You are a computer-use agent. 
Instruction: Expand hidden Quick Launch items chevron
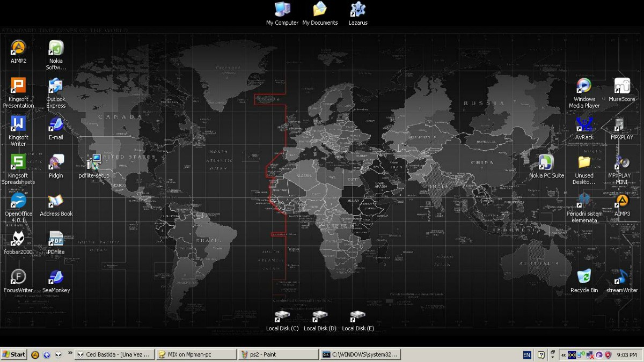click(x=70, y=352)
